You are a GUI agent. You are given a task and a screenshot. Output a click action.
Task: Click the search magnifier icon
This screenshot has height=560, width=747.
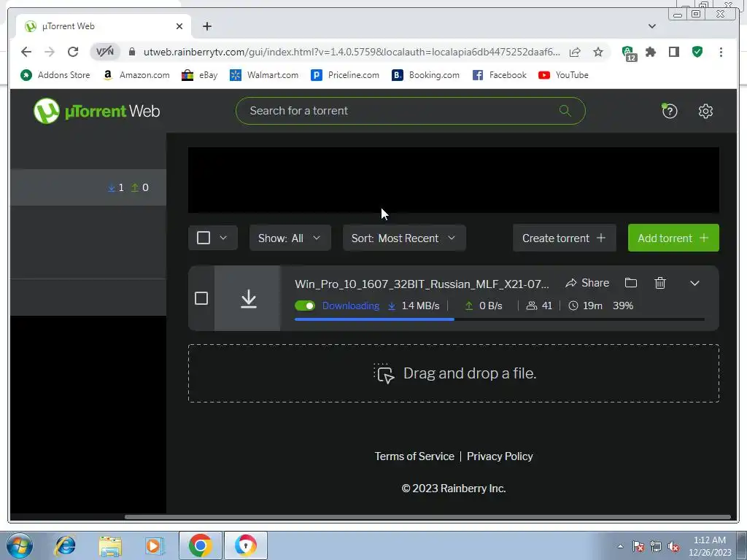[565, 111]
